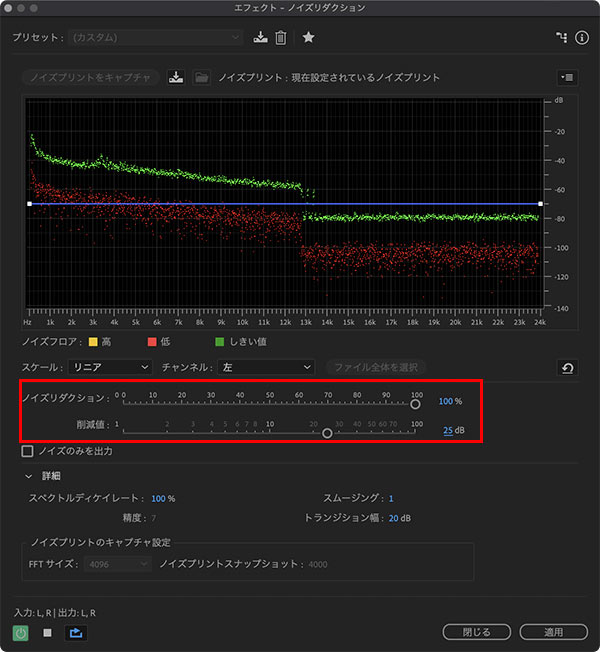Collapse the 詳細 section

point(29,476)
